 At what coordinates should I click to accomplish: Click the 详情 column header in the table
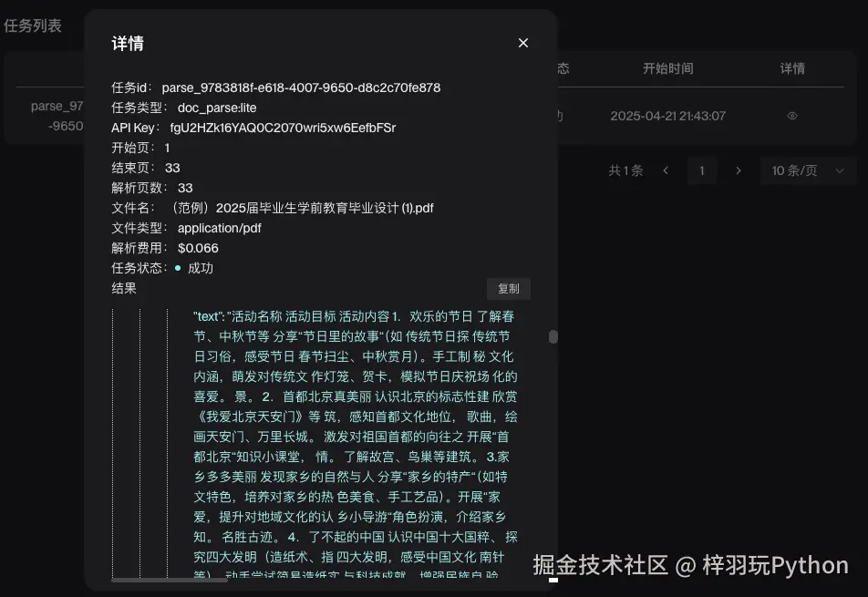click(792, 68)
